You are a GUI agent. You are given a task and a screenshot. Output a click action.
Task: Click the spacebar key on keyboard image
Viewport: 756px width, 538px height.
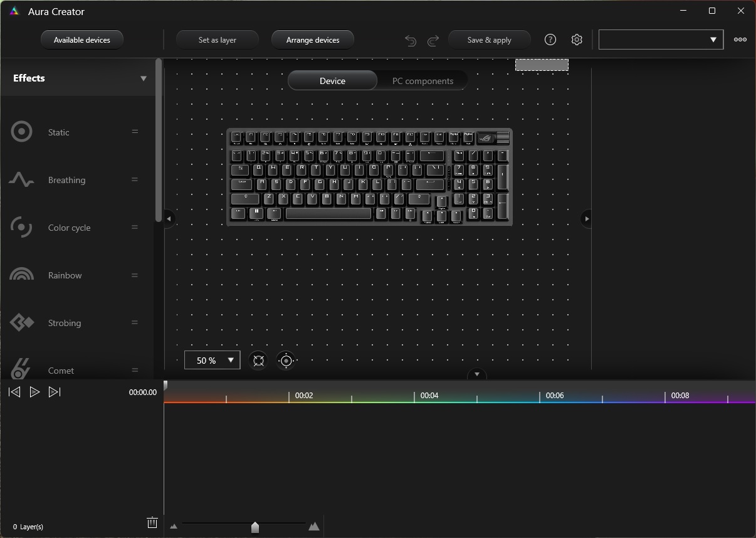point(328,214)
